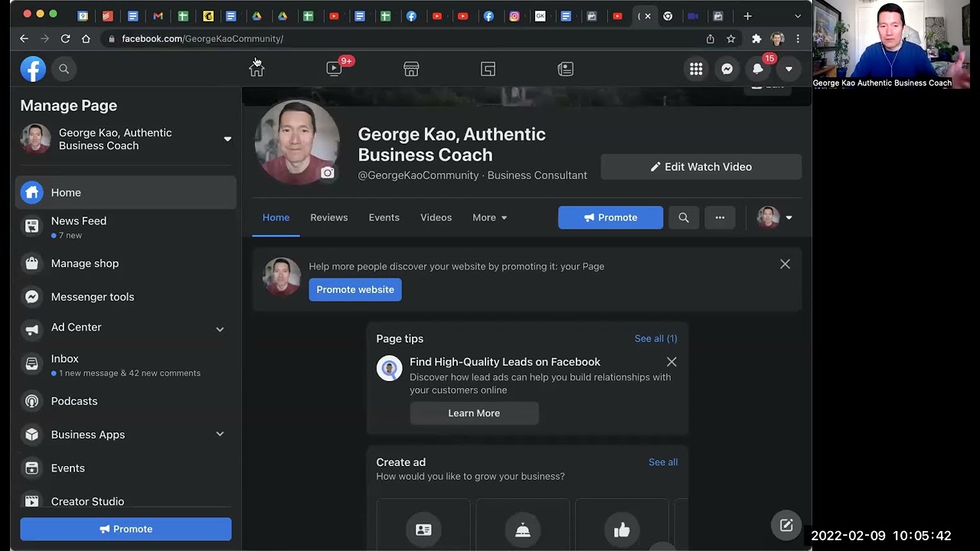980x551 pixels.
Task: Open News Feed in sidebar
Action: tap(126, 227)
